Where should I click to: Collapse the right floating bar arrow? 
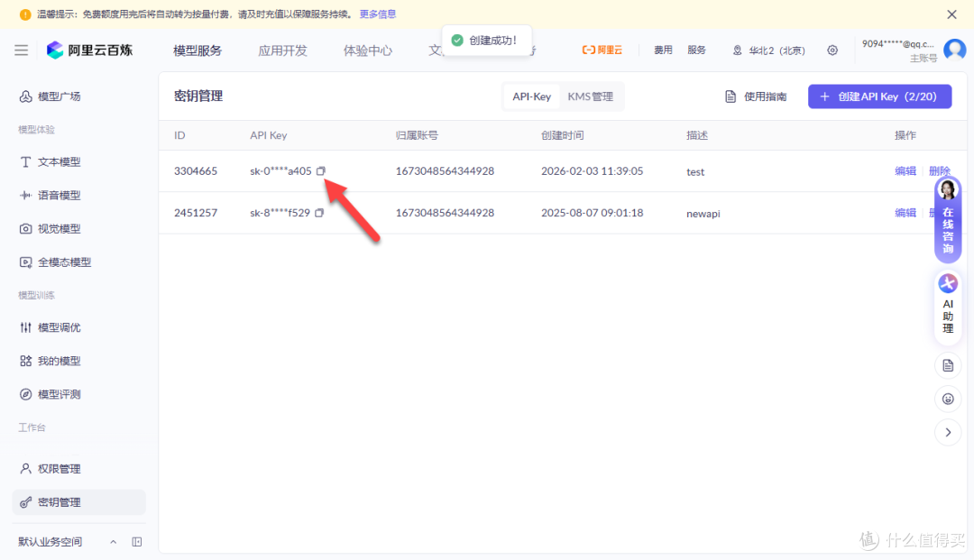[948, 433]
